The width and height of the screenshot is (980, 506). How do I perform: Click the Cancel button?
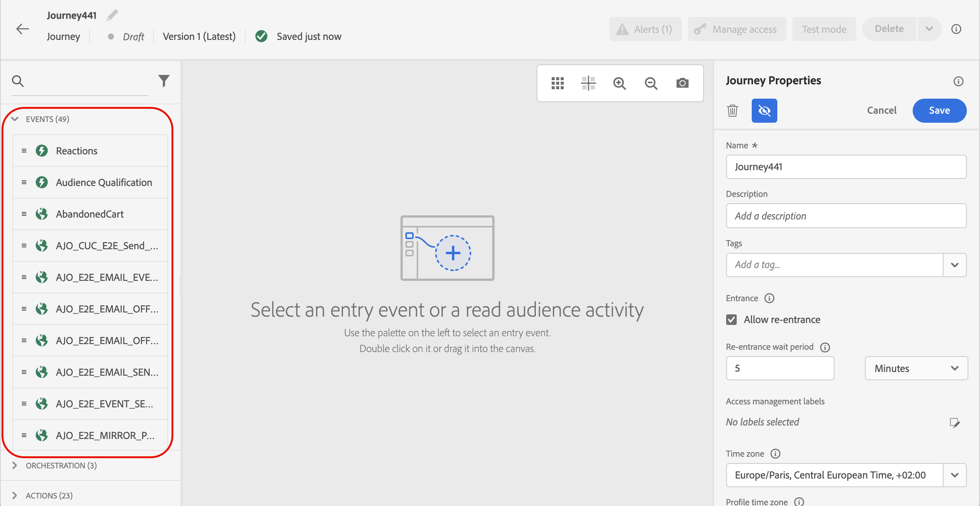tap(881, 110)
